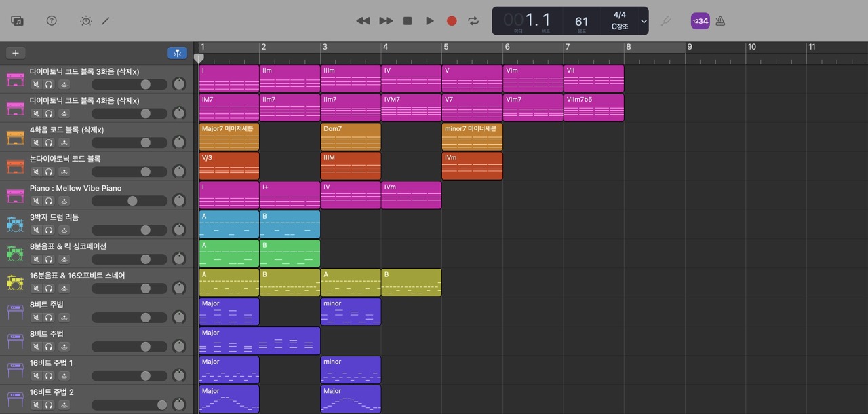Toggle the Cycle loop button
The width and height of the screenshot is (868, 414).
coord(473,21)
